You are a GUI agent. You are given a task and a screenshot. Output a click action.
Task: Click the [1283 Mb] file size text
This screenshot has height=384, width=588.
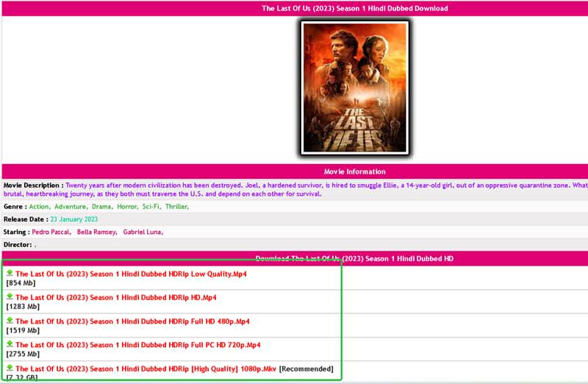(x=23, y=307)
